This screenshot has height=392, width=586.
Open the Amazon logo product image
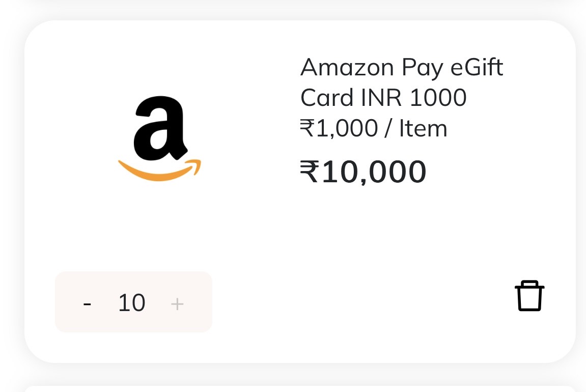pyautogui.click(x=159, y=138)
